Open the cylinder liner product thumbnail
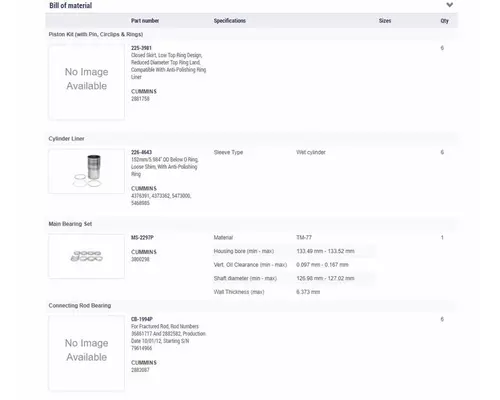Screen dimensions: 500x400 click(x=87, y=171)
